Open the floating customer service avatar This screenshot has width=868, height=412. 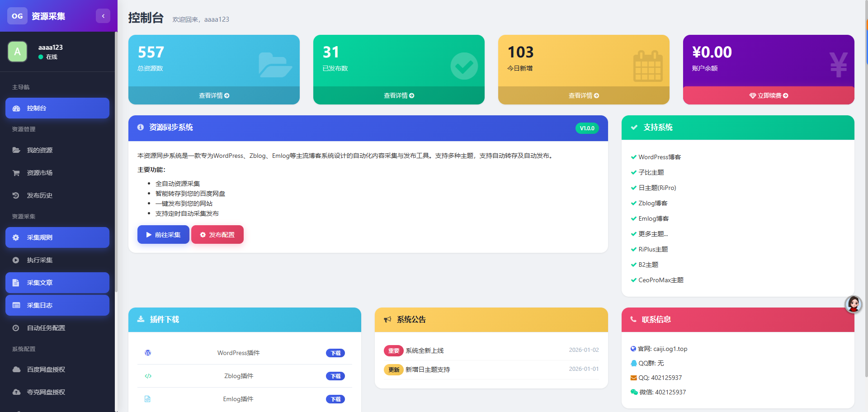pyautogui.click(x=854, y=304)
